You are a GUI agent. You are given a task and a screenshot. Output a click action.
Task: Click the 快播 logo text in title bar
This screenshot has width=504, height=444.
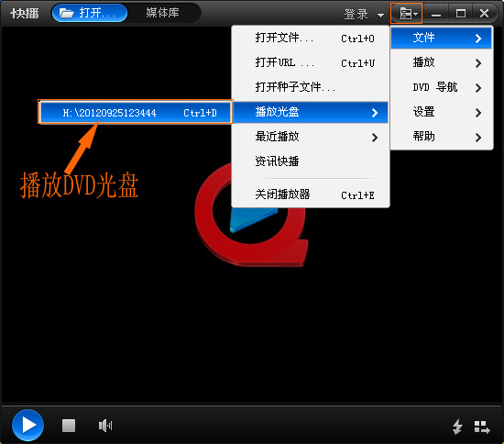pos(25,13)
